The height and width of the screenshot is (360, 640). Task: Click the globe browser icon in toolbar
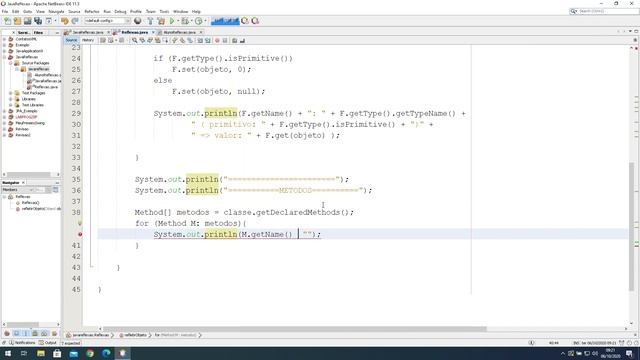[138, 21]
